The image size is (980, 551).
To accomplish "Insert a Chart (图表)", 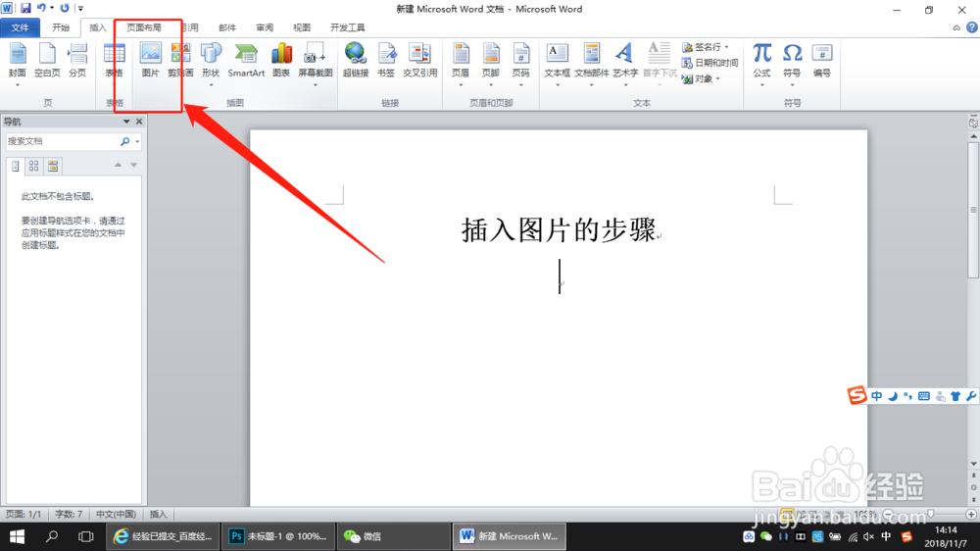I will (x=281, y=61).
